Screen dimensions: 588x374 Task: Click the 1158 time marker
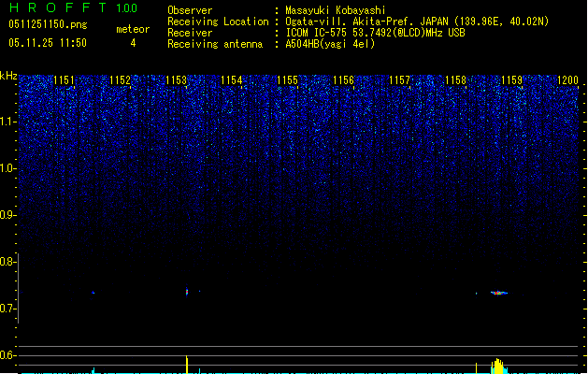[455, 80]
